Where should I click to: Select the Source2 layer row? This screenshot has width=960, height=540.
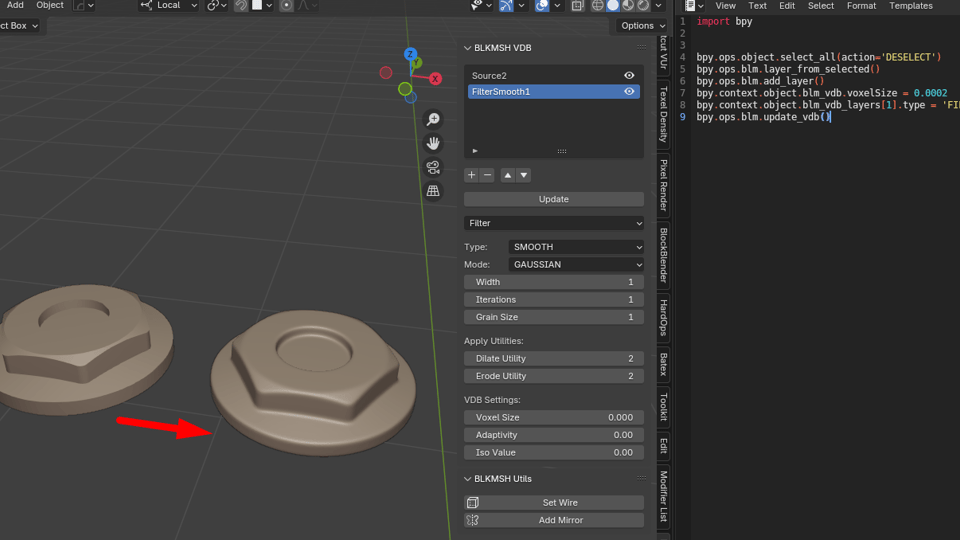click(554, 75)
